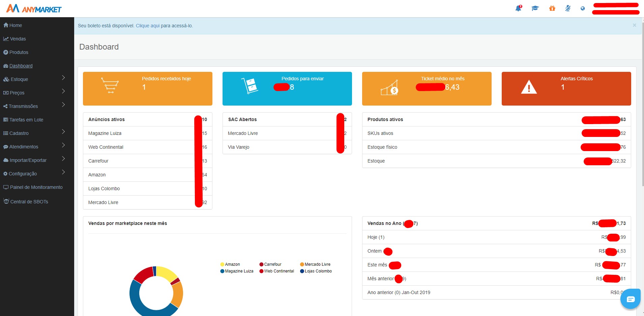
Task: Select the SKUs ativos row
Action: click(496, 133)
